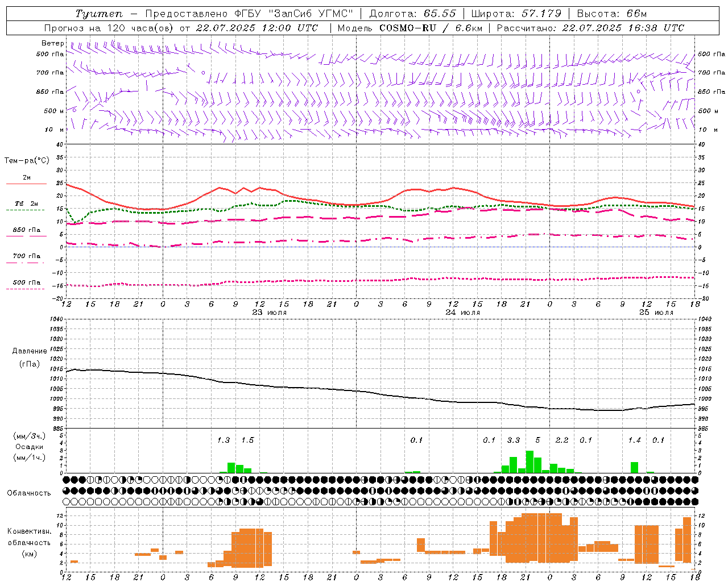Click the Облачность cloud cover label
The image size is (728, 582).
pyautogui.click(x=29, y=493)
